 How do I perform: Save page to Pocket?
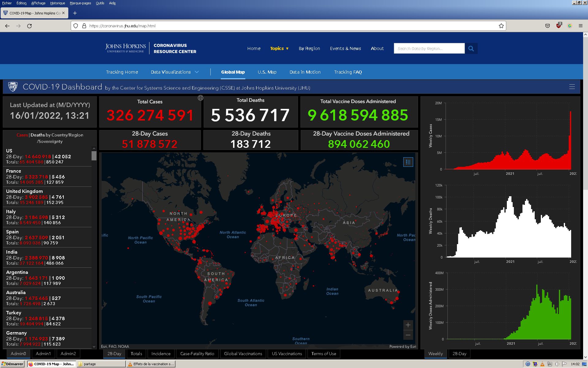pyautogui.click(x=548, y=26)
